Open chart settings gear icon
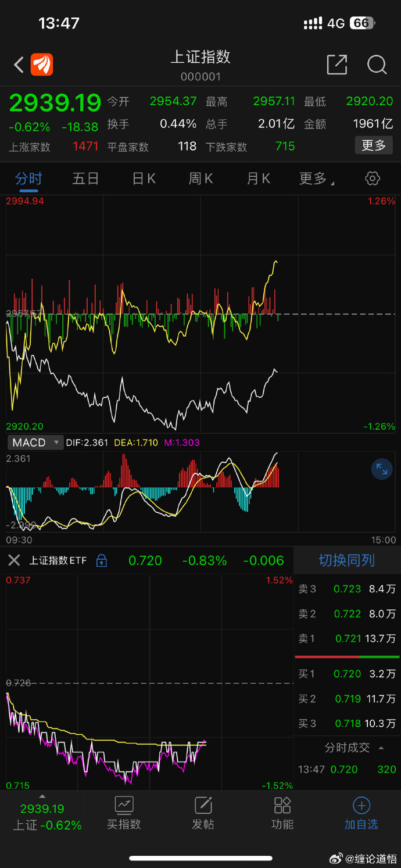 pyautogui.click(x=373, y=178)
